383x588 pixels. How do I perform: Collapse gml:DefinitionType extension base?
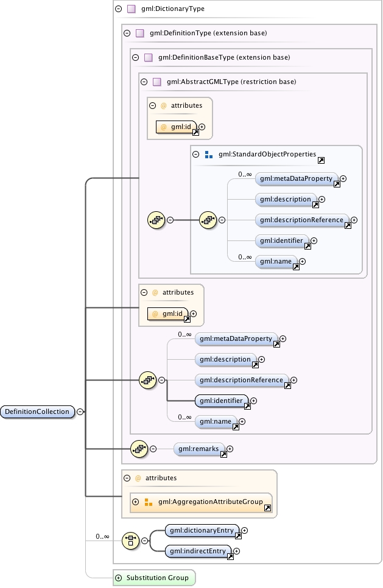point(127,33)
